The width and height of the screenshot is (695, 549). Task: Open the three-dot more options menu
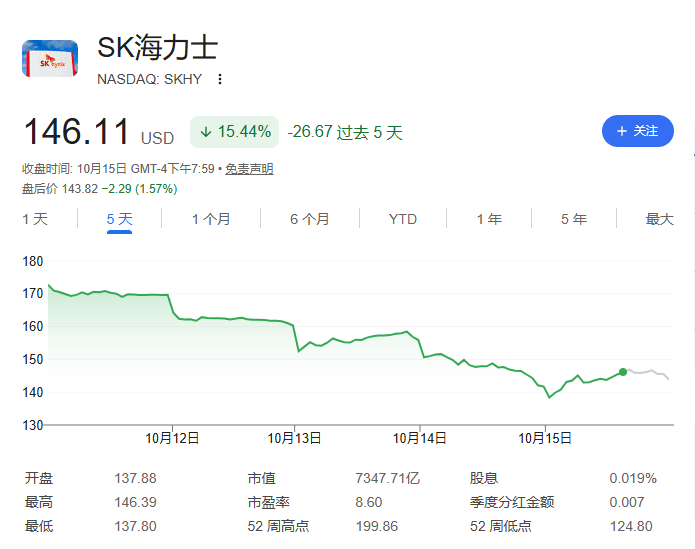pos(220,79)
